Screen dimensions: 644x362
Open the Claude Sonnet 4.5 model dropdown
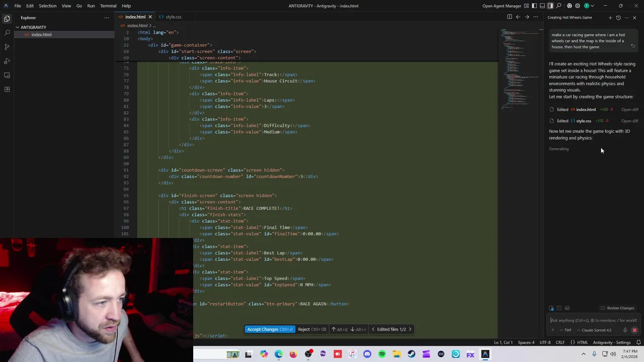(x=594, y=330)
